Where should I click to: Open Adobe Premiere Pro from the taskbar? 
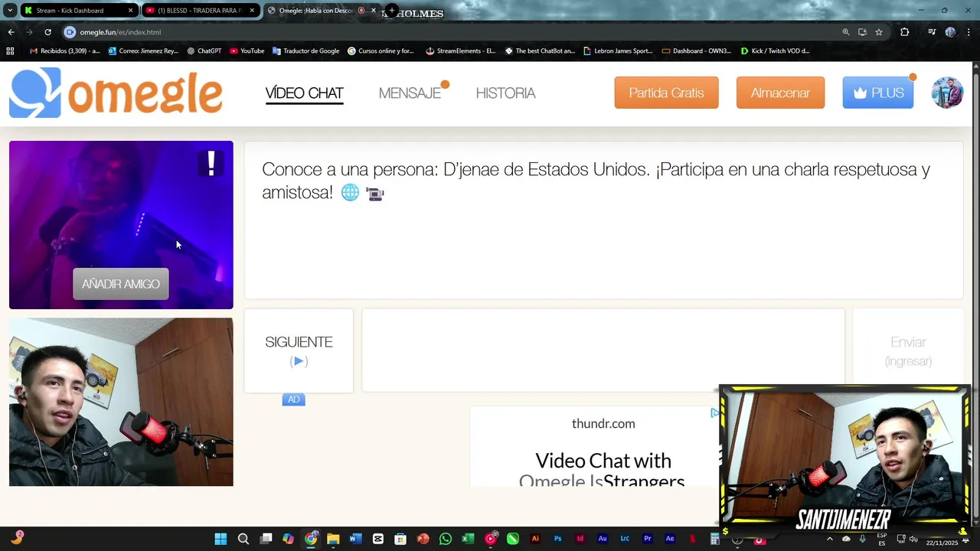click(x=648, y=539)
